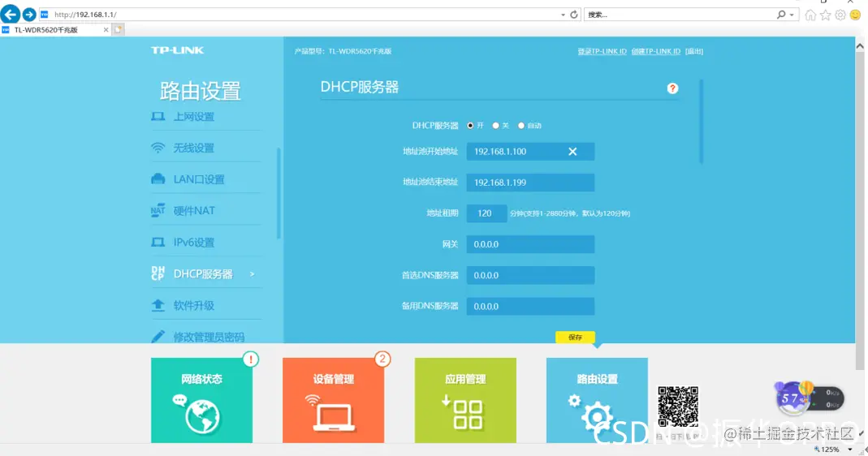Open a new browser tab
Image resolution: width=868 pixels, height=456 pixels.
tap(118, 30)
